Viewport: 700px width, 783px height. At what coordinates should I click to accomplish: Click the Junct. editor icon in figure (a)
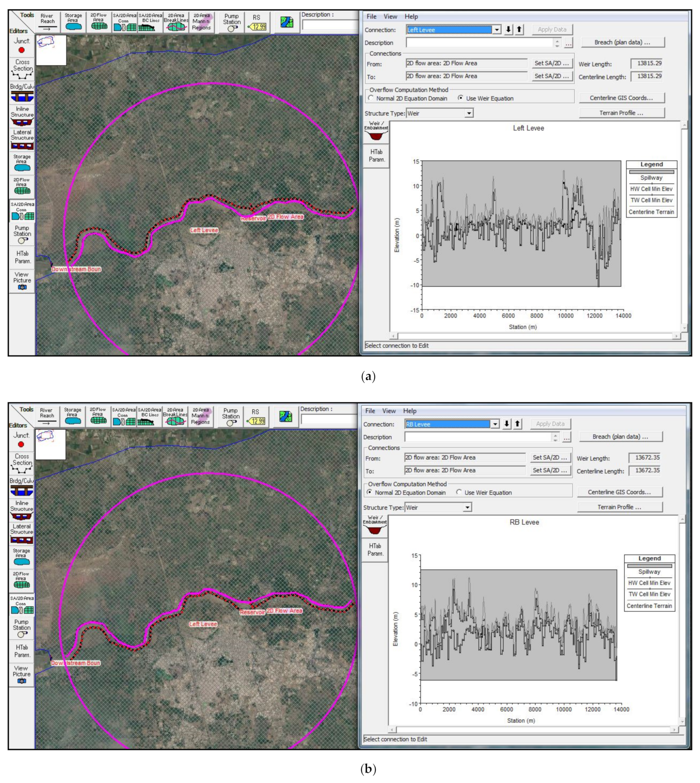pyautogui.click(x=22, y=46)
